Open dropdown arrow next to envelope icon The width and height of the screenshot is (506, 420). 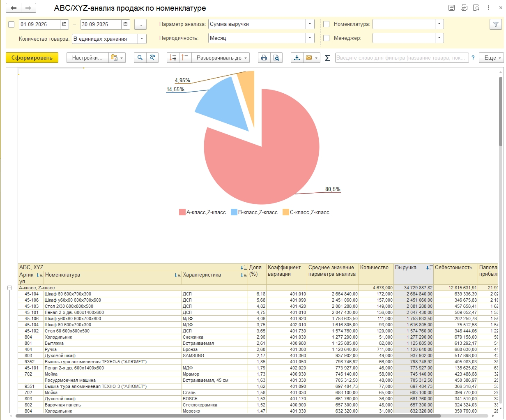pyautogui.click(x=317, y=58)
